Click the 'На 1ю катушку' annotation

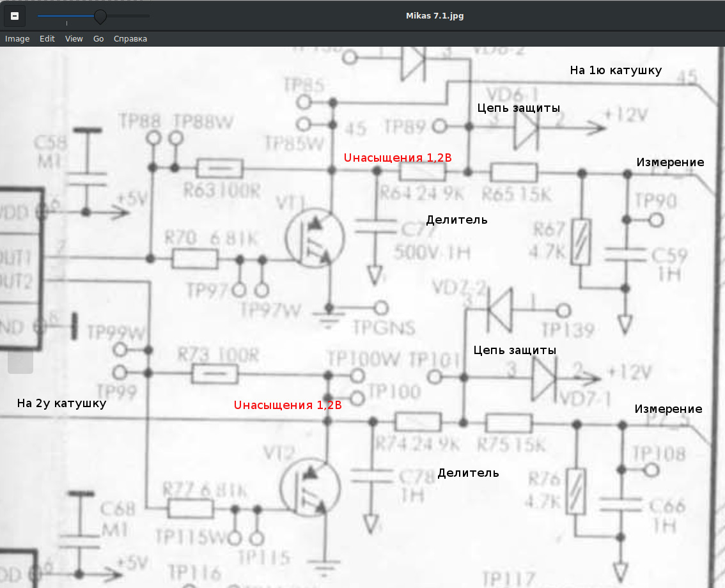click(x=616, y=70)
